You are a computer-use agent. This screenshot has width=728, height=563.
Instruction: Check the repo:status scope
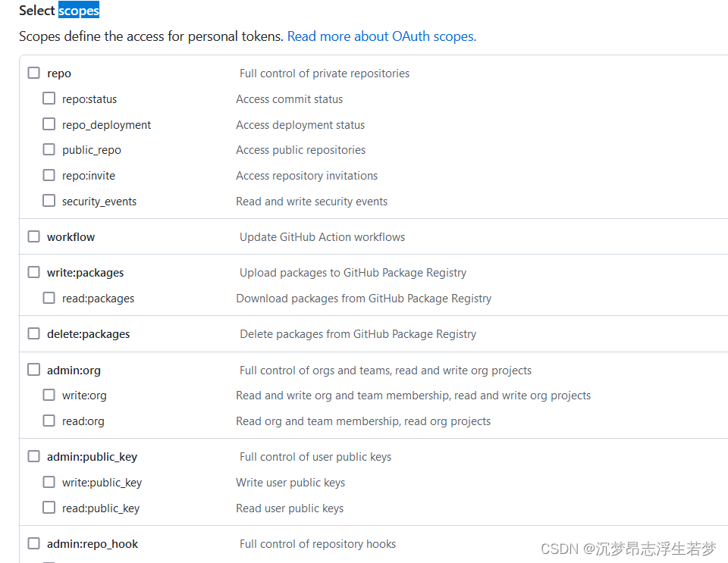[x=49, y=98]
